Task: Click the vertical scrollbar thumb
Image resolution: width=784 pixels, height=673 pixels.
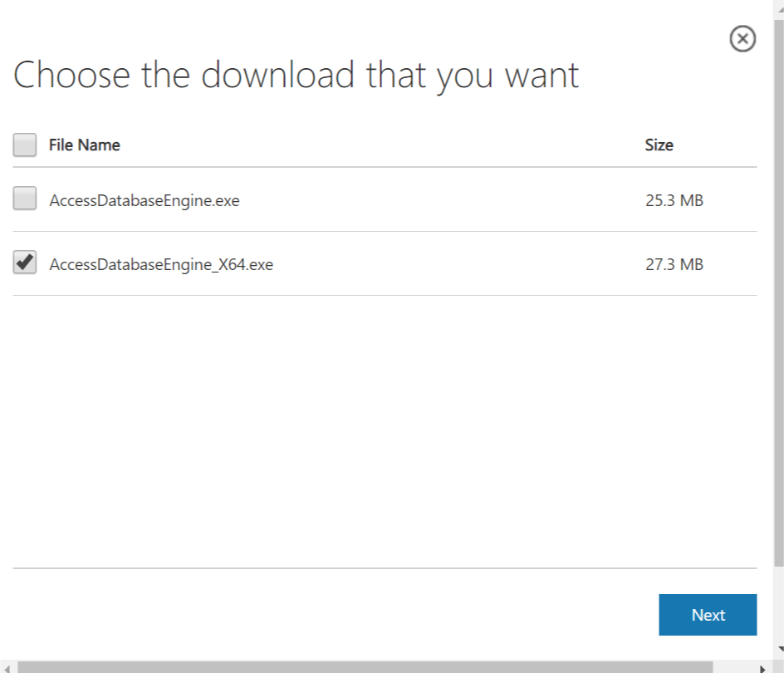Action: point(778,292)
